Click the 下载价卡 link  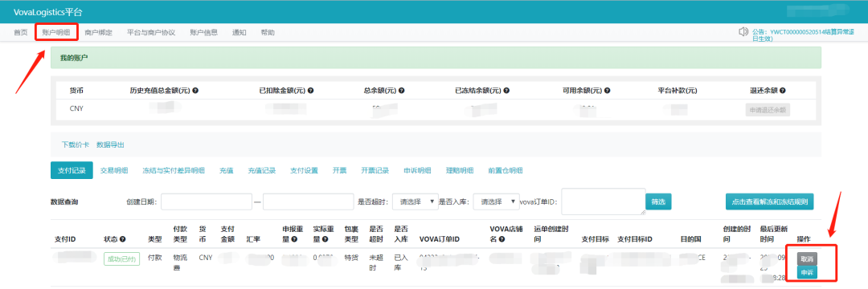[x=76, y=144]
